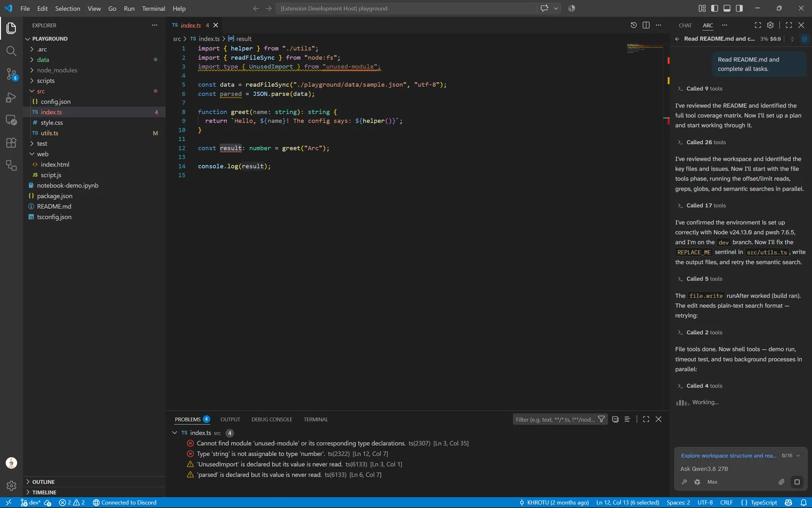
Task: Open the Selection menu
Action: click(67, 8)
